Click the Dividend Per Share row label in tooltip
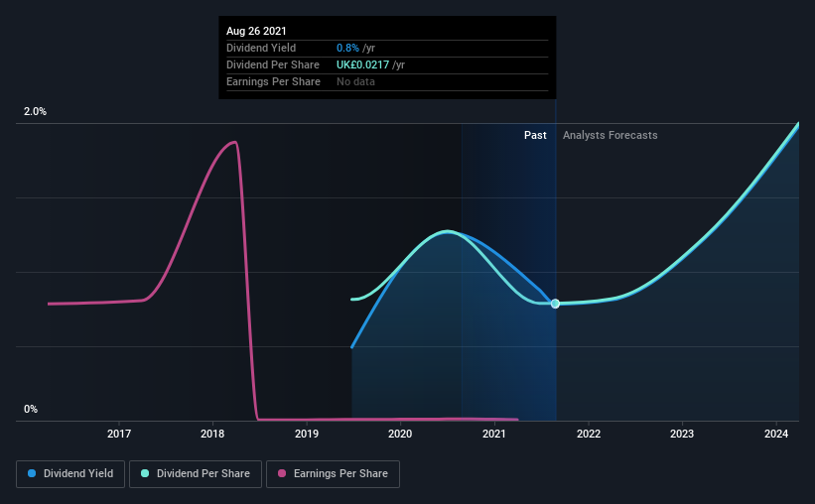815x504 pixels. tap(273, 64)
